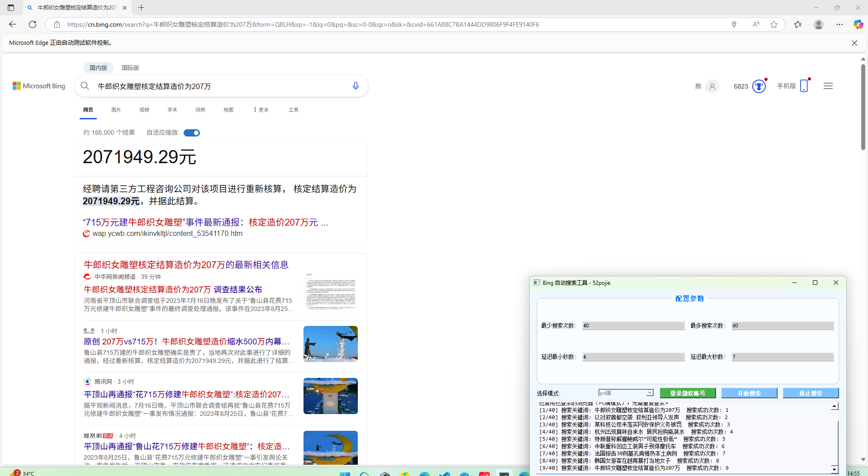Refresh the page in Edge
This screenshot has height=476, width=868.
point(33,24)
